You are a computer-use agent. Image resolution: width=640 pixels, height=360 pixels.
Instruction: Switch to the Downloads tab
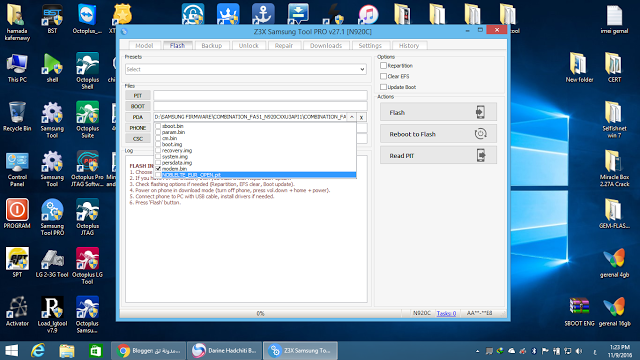[x=326, y=45]
